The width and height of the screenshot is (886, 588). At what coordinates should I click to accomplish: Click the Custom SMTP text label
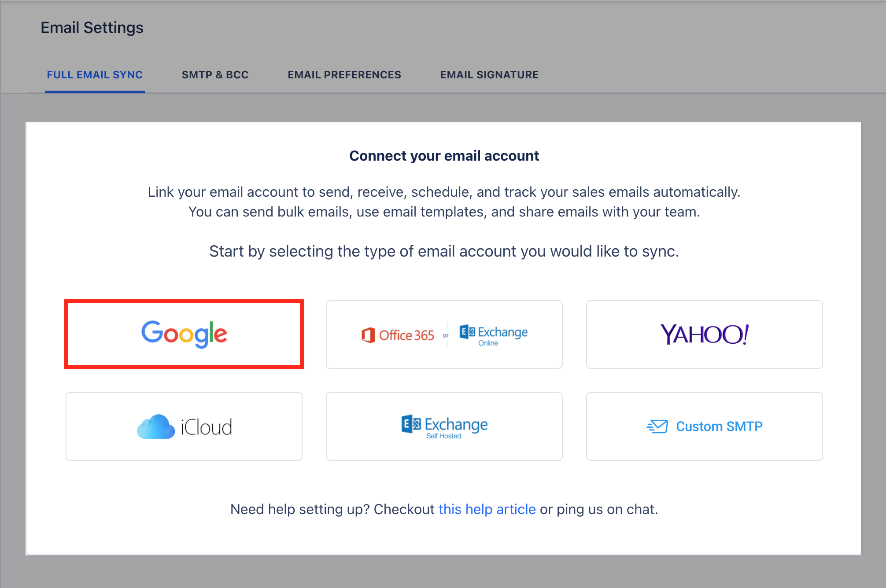719,426
